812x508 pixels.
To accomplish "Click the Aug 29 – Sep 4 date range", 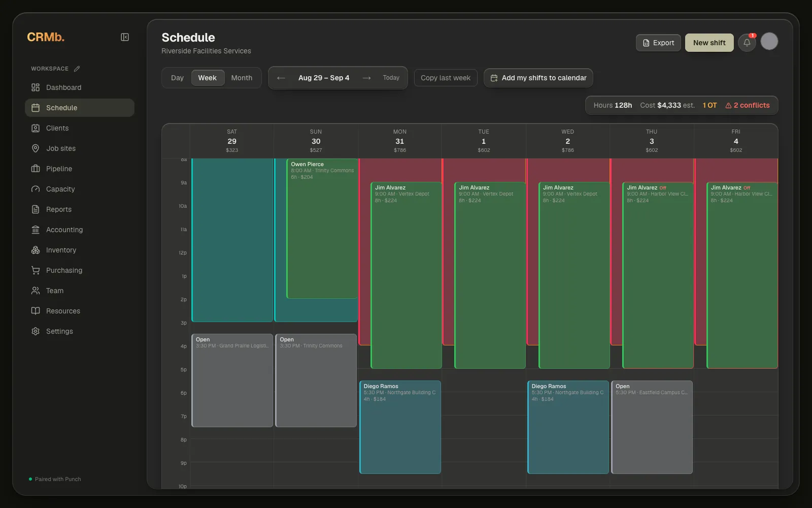I will [324, 78].
